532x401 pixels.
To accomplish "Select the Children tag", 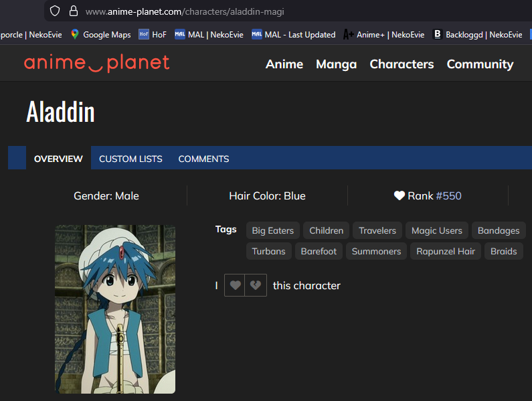I will pyautogui.click(x=326, y=230).
